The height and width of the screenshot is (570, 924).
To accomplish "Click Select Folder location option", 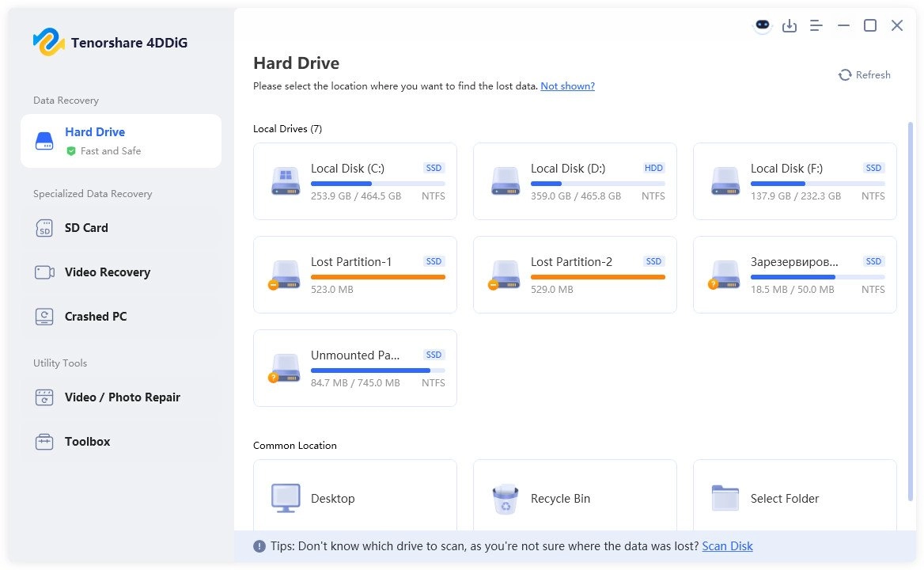I will 794,498.
